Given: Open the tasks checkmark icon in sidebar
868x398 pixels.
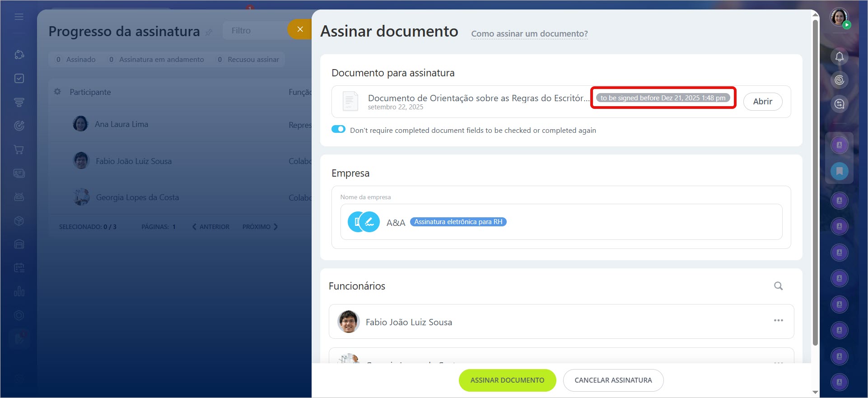Looking at the screenshot, I should coord(19,79).
